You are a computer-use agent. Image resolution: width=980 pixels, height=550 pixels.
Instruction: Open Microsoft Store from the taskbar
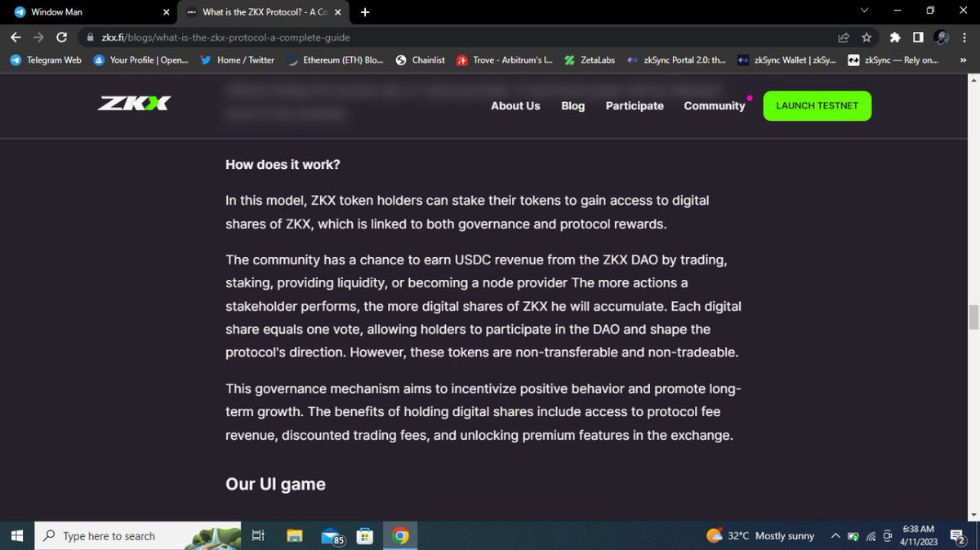[x=365, y=536]
